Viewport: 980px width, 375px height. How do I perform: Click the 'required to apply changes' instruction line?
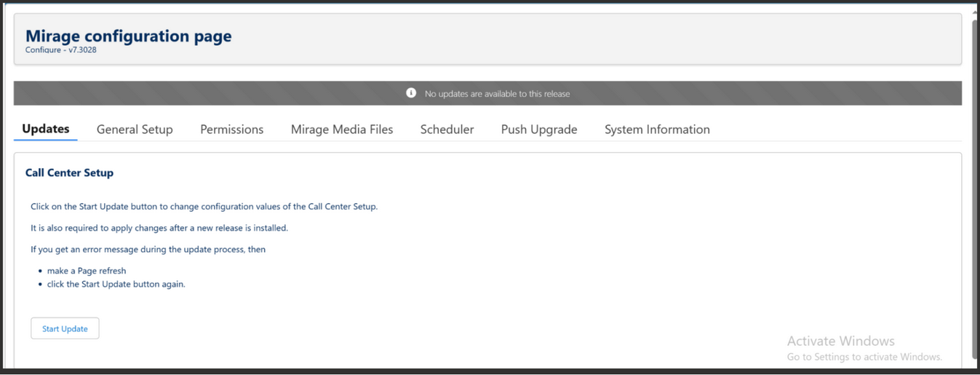[x=159, y=228]
